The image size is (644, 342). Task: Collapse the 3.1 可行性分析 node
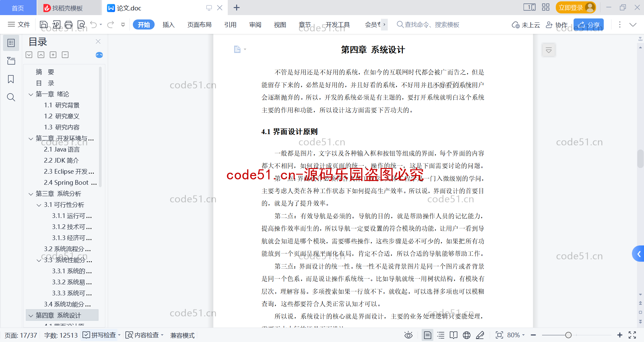coord(39,205)
